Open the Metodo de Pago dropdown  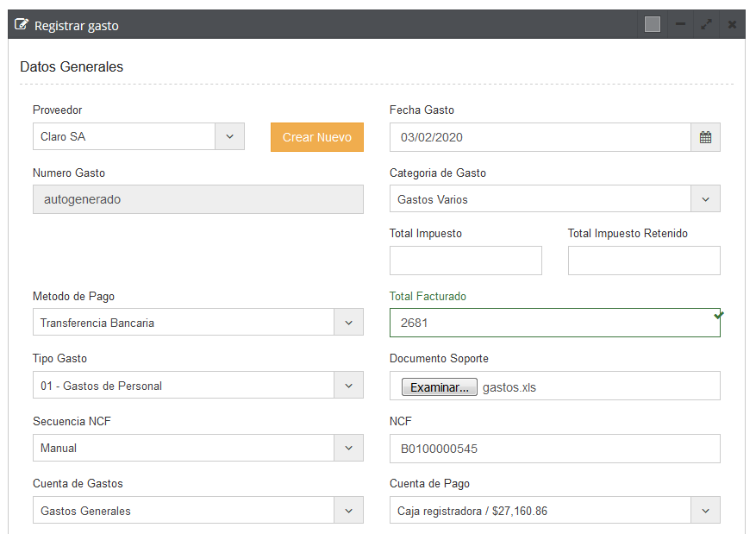pyautogui.click(x=348, y=323)
